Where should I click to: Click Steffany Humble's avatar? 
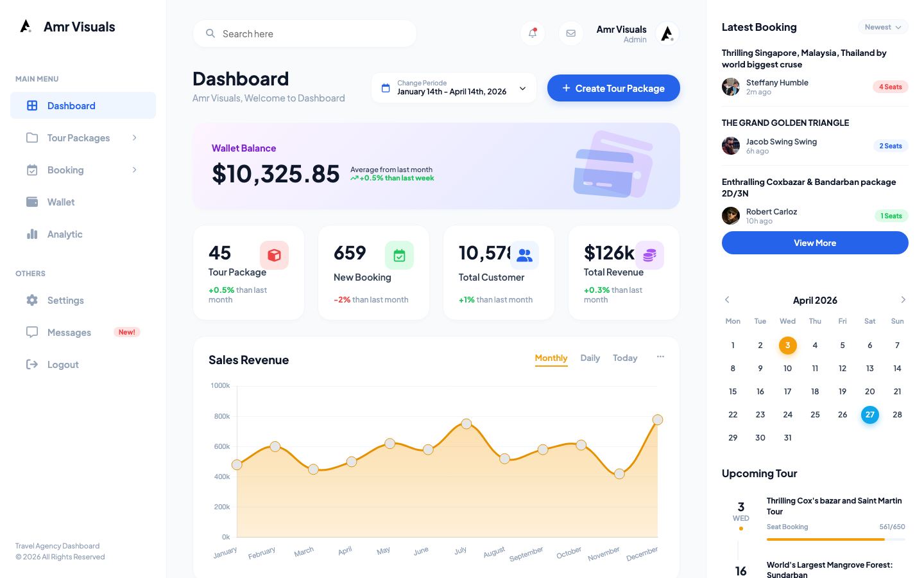(x=731, y=87)
